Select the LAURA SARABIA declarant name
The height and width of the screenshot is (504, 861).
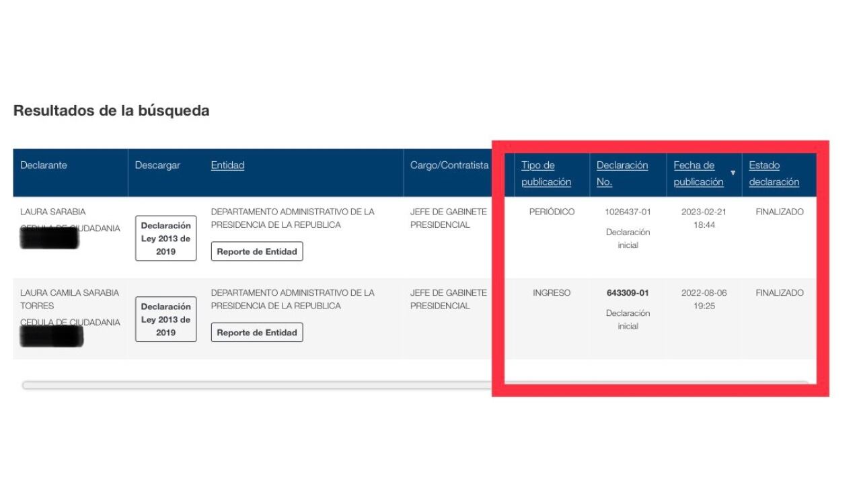pos(53,212)
